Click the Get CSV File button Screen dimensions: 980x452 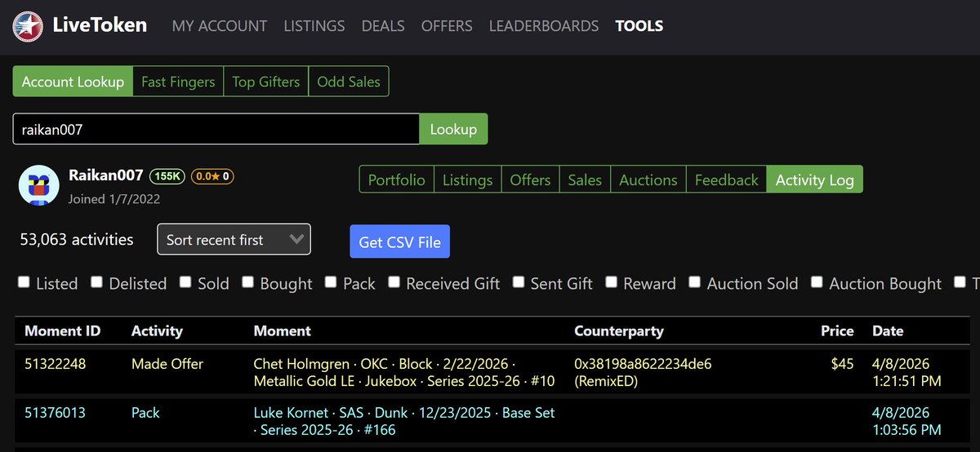400,242
